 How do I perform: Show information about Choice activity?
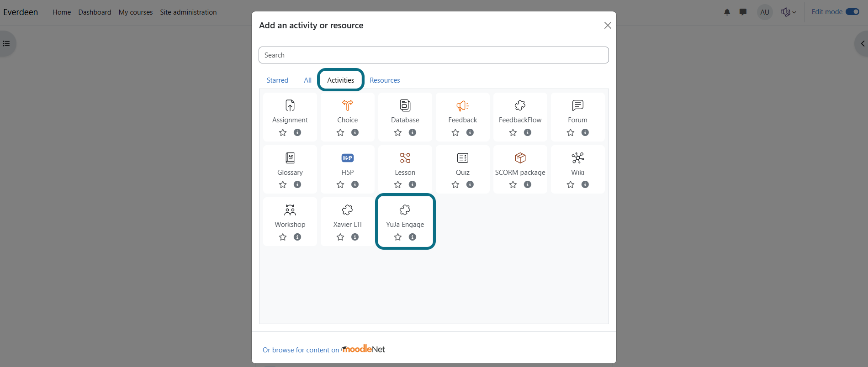[x=355, y=132]
